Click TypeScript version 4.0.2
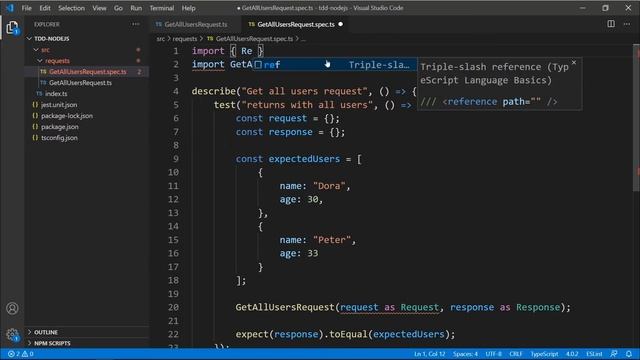640x360 pixels. tap(572, 354)
